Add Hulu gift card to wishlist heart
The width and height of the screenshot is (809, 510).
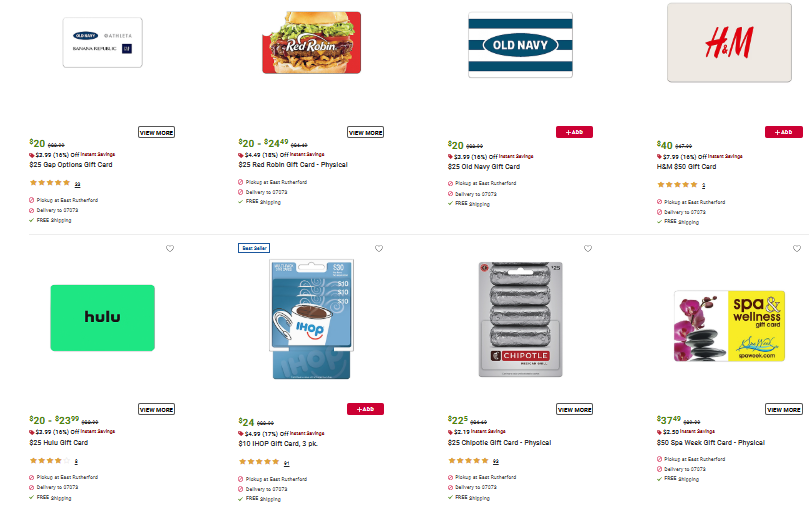pos(170,248)
